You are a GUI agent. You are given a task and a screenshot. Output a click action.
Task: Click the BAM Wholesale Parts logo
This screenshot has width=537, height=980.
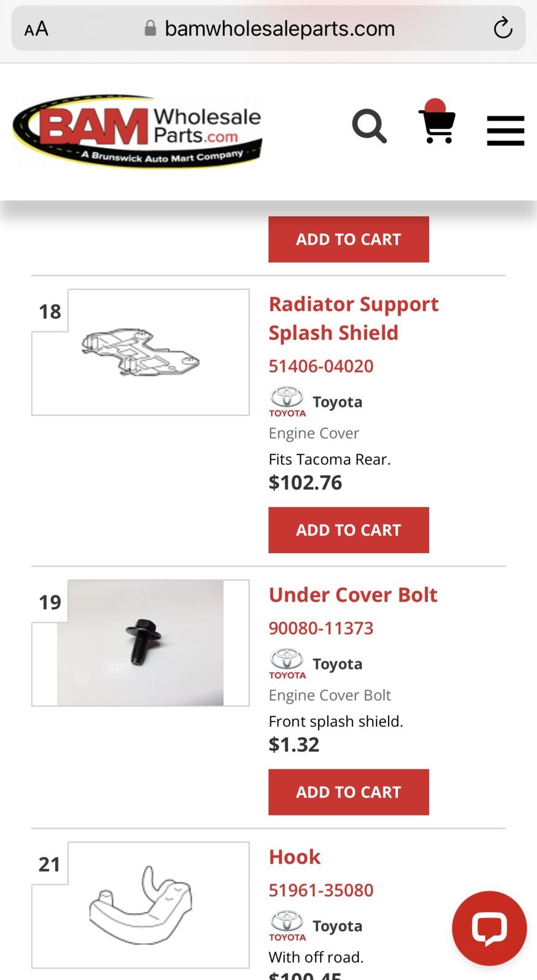[x=137, y=131]
